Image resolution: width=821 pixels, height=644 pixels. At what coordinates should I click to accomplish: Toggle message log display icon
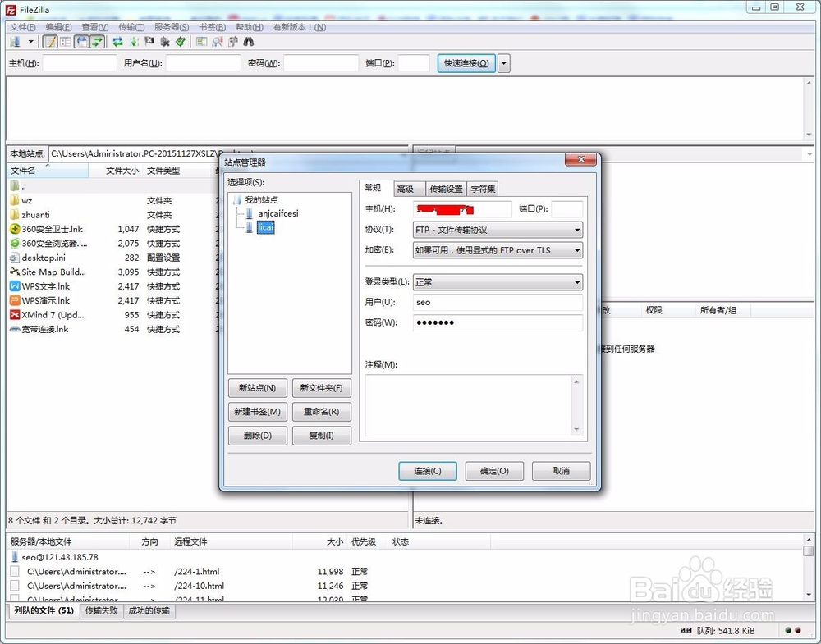tap(50, 41)
